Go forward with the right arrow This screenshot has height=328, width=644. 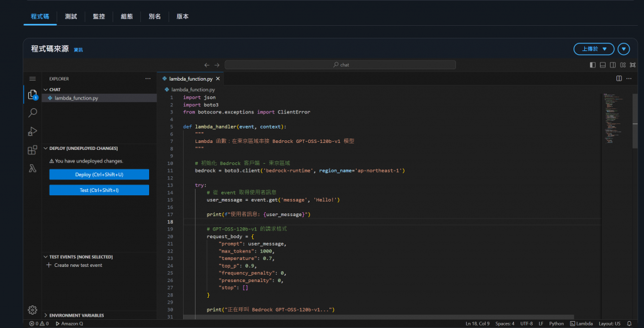click(217, 65)
